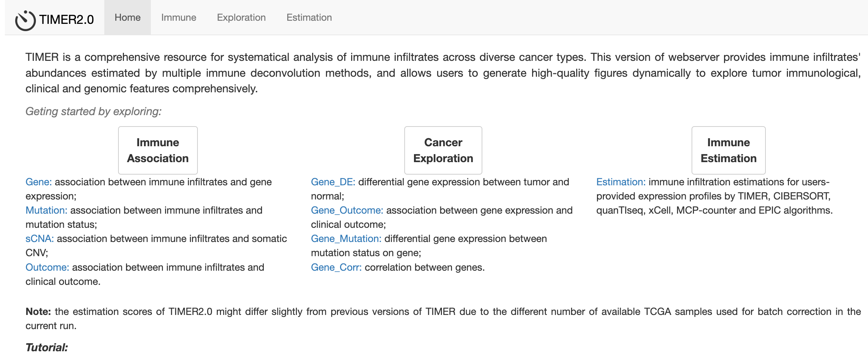The image size is (868, 354).
Task: Click the Tutorial: heading
Action: (x=47, y=347)
